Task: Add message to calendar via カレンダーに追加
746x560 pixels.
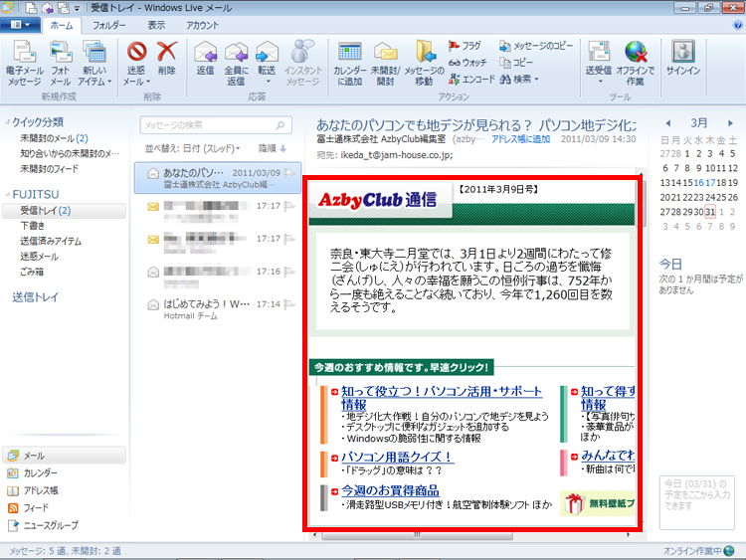Action: point(350,64)
